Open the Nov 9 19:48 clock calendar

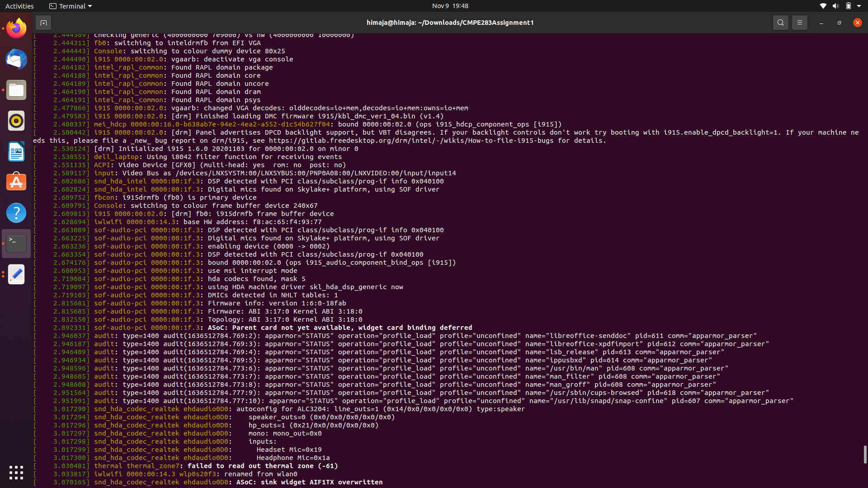450,6
